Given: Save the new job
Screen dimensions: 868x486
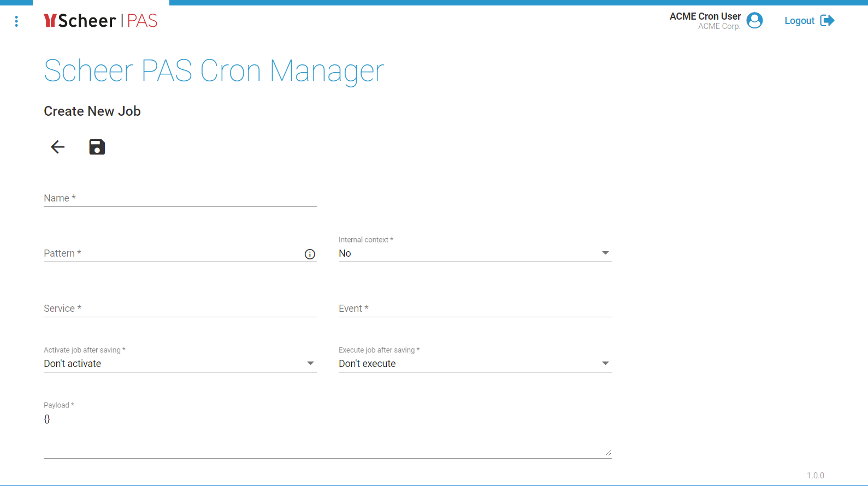Looking at the screenshot, I should tap(97, 147).
